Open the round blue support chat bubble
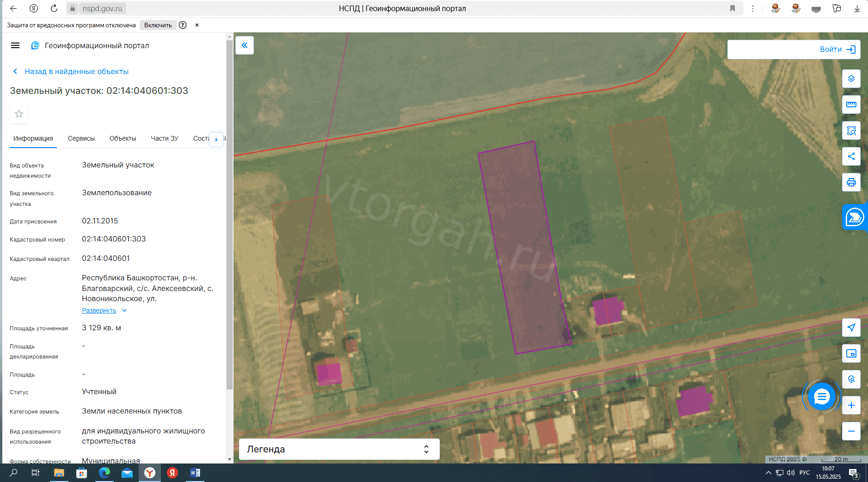The image size is (868, 482). coord(822,396)
